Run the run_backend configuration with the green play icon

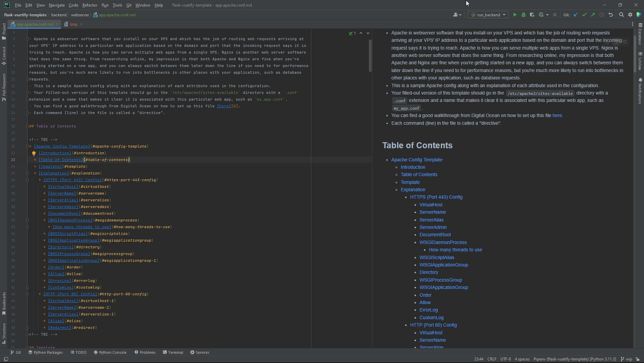click(x=515, y=14)
